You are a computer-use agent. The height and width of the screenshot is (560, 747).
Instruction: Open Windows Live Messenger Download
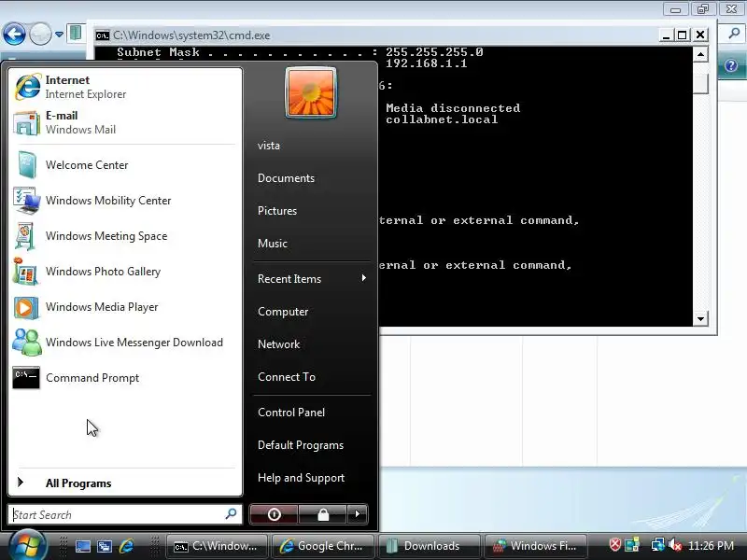(125, 343)
